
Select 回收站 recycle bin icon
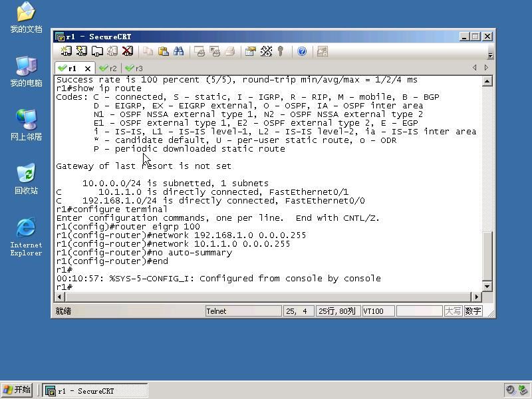26,178
